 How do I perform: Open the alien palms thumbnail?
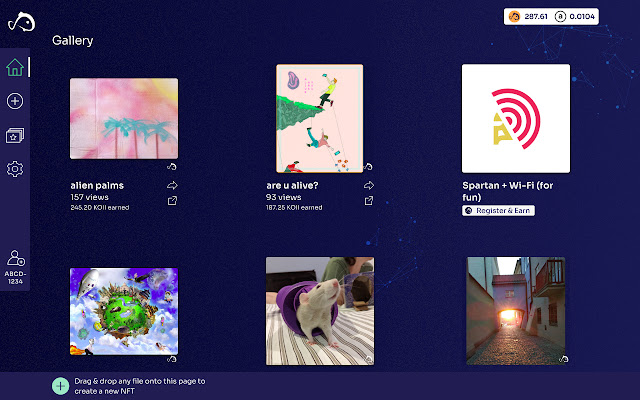(124, 118)
